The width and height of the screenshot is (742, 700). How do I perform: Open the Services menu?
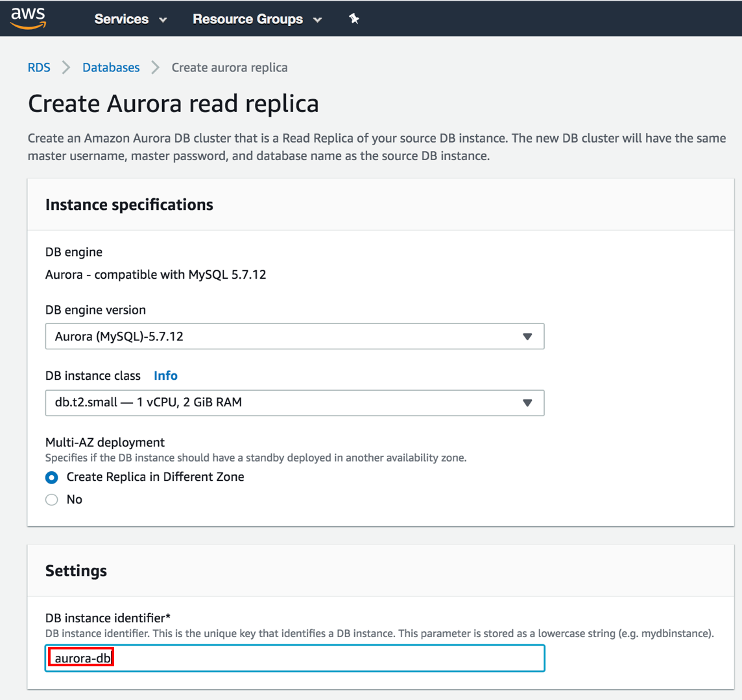tap(130, 19)
